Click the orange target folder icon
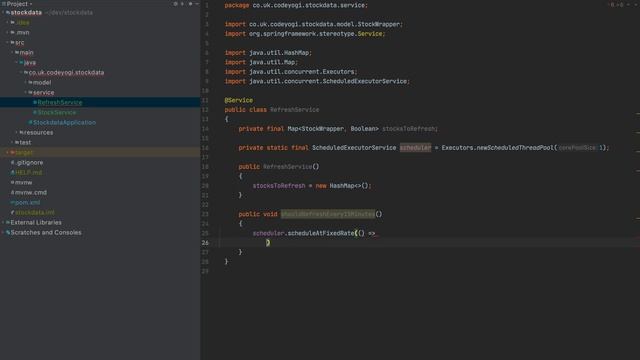 pos(13,152)
